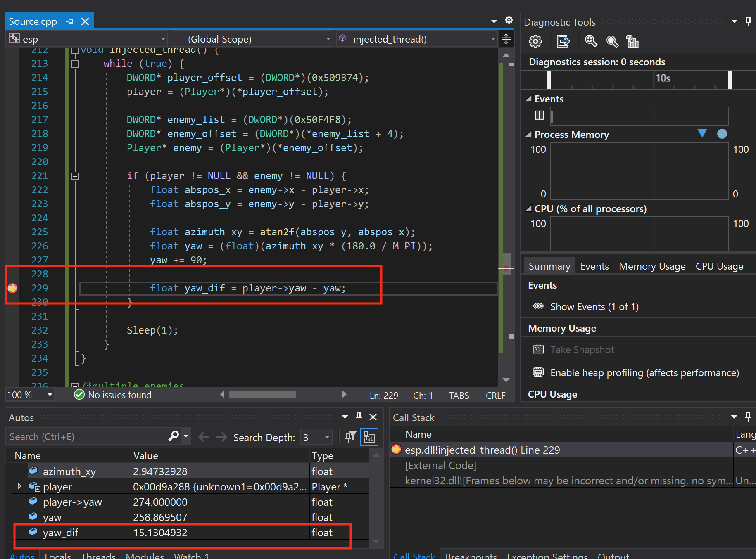The width and height of the screenshot is (756, 559).
Task: Click the zoom in magnifier icon
Action: (x=591, y=41)
